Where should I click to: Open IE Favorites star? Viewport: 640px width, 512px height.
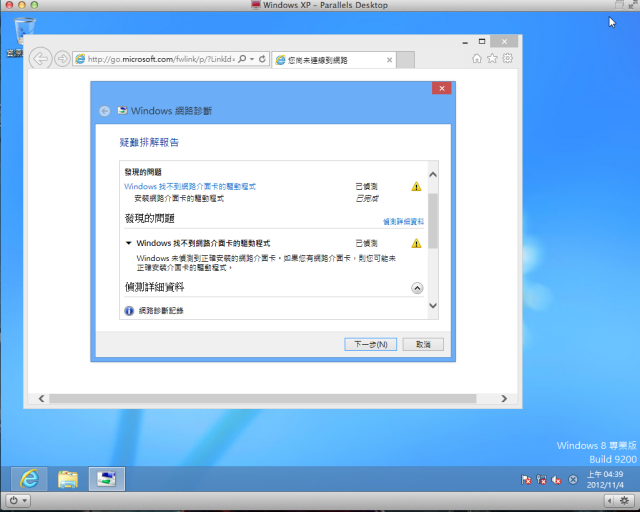click(x=492, y=58)
